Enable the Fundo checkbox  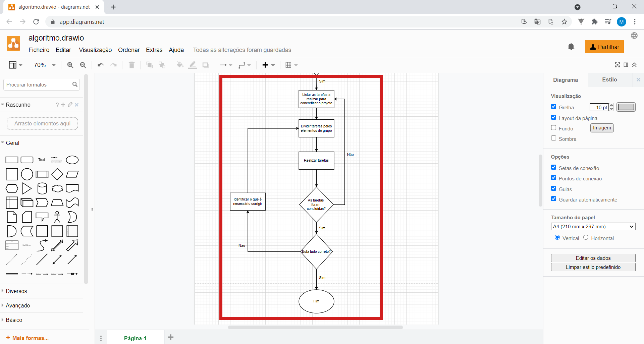click(x=554, y=128)
